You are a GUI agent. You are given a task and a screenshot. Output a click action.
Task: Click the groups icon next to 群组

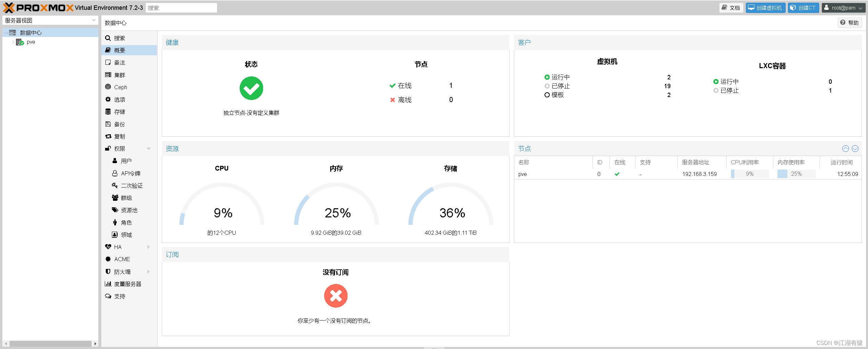tap(115, 198)
